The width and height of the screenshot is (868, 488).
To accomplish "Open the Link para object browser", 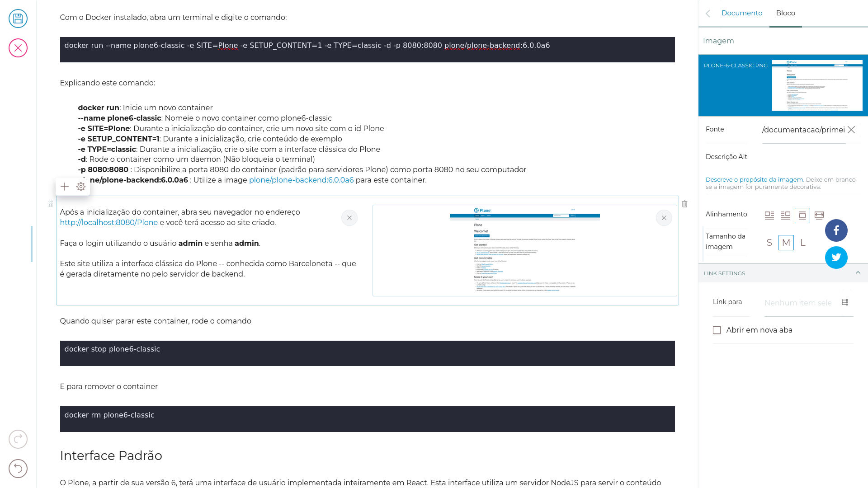I will 845,302.
